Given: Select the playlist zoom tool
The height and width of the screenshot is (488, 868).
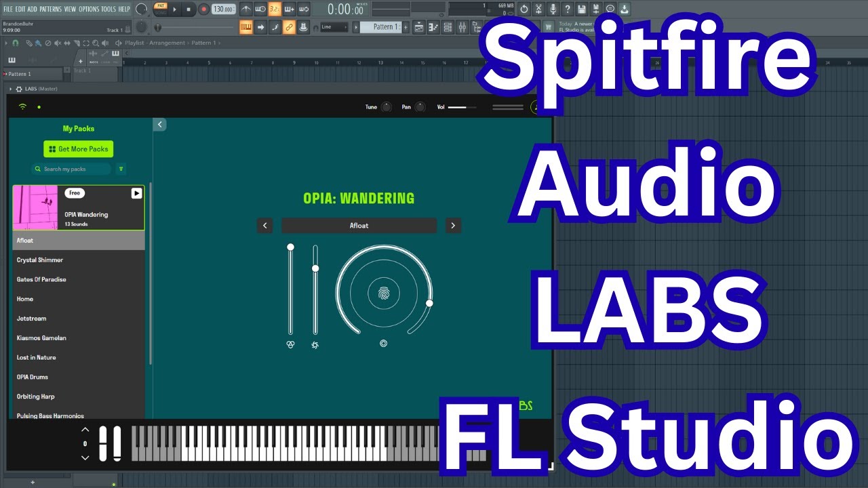Looking at the screenshot, I should (x=96, y=43).
